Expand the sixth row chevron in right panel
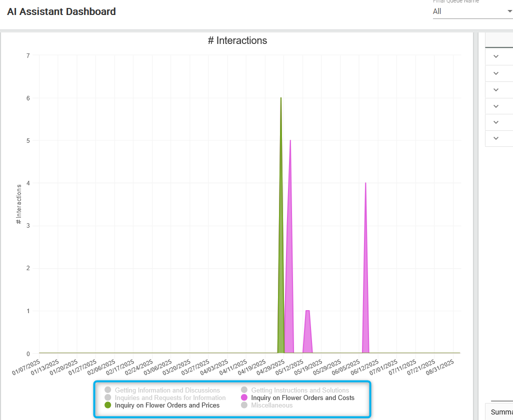Screen dimensions: 513x420 [x=496, y=138]
